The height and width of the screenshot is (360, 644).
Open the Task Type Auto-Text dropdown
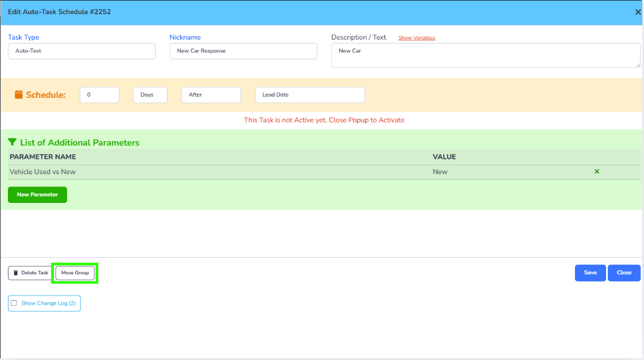pos(81,51)
